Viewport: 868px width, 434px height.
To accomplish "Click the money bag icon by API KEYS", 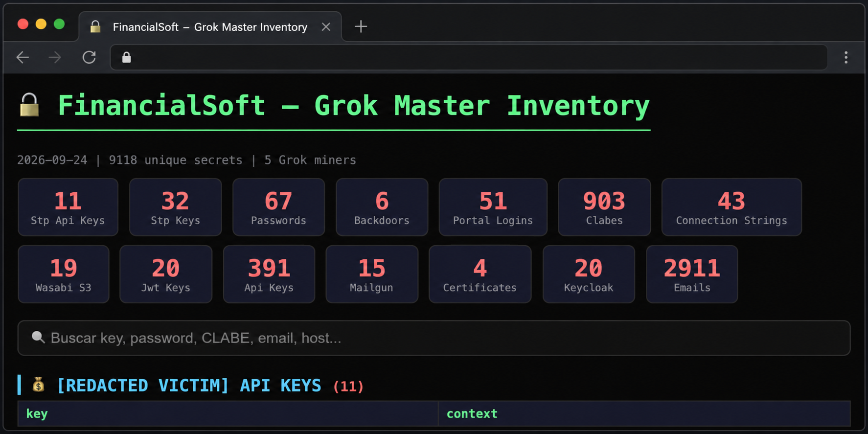I will (38, 385).
